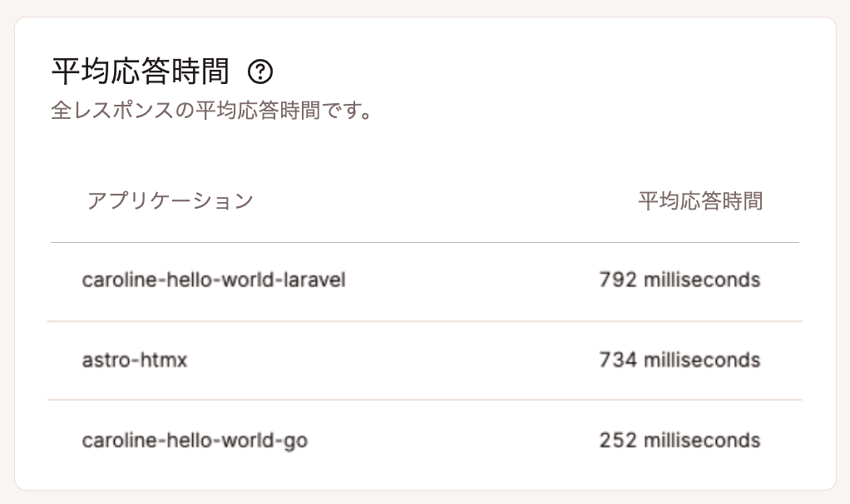Click the 平均応答時間 card heading
This screenshot has width=850, height=504.
tap(141, 72)
